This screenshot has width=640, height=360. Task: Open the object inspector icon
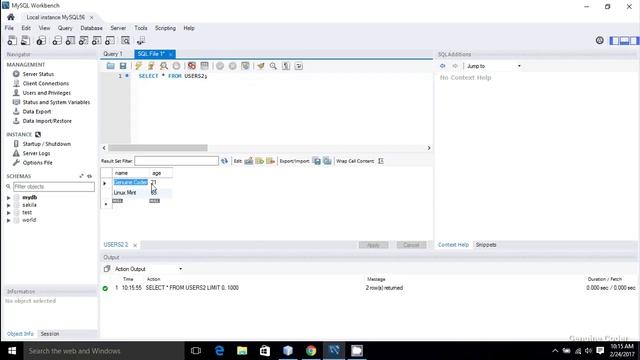pos(41,40)
